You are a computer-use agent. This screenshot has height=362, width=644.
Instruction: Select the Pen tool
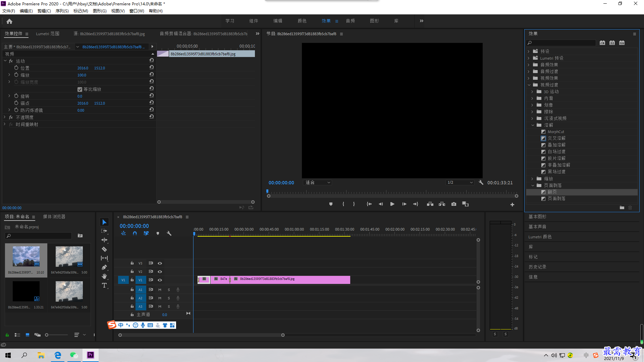point(104,267)
